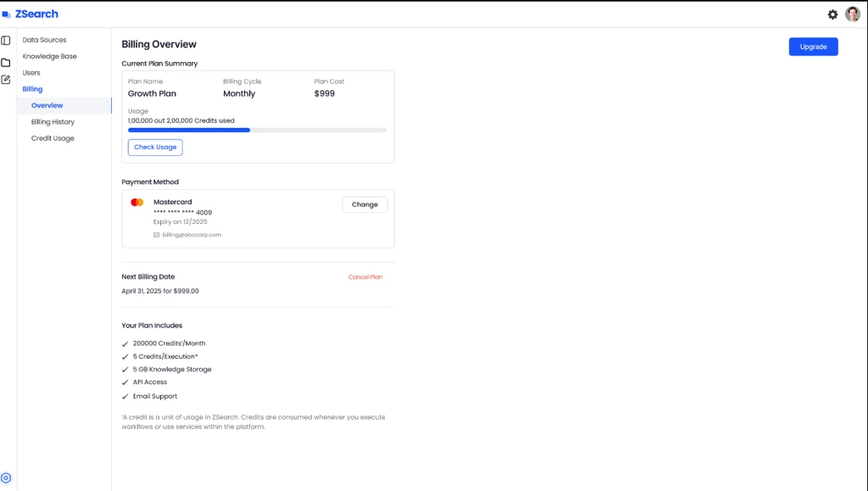Click the Mastercard logo icon
Image resolution: width=868 pixels, height=491 pixels.
point(137,203)
